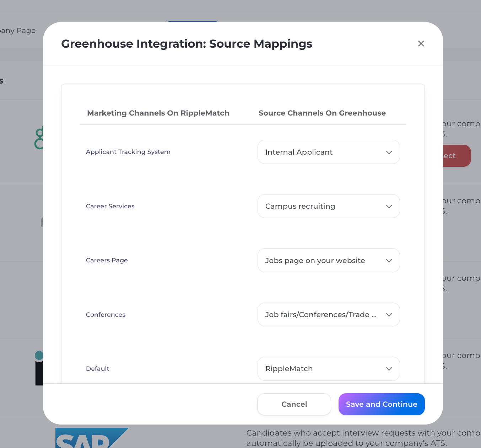Close the Source Mappings dialog with X
The height and width of the screenshot is (448, 481).
(x=421, y=43)
